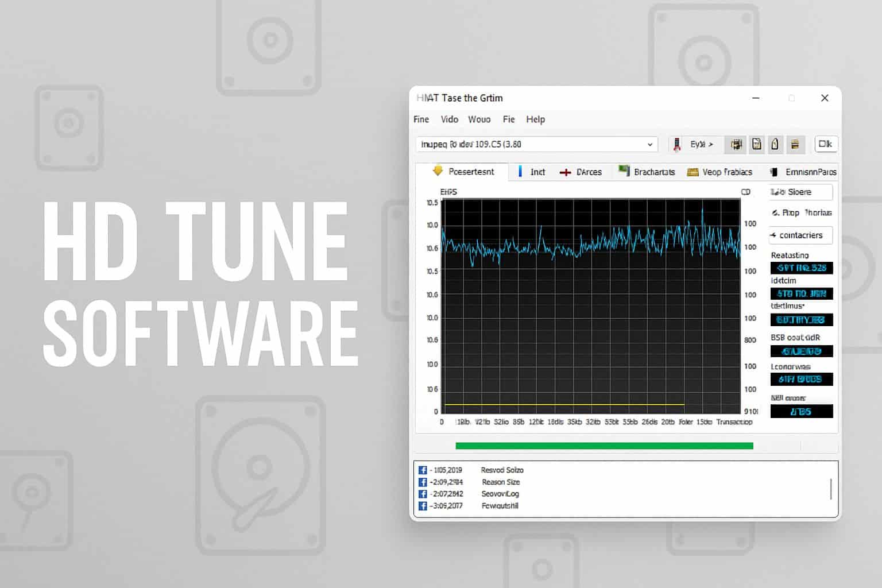Click the Transactiop axis label
The image size is (882, 588).
click(x=734, y=421)
